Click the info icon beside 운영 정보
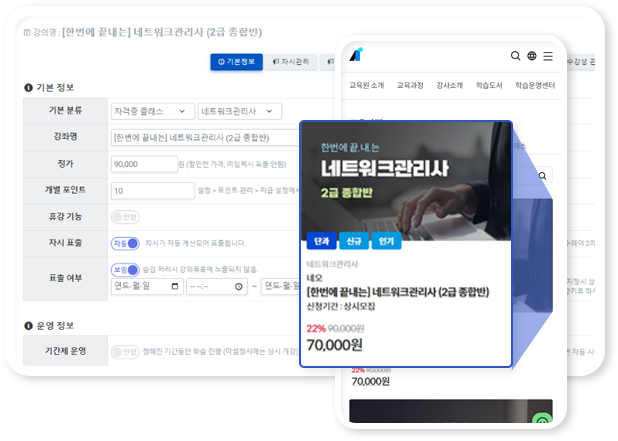Viewport: 618px width, 441px height. pyautogui.click(x=28, y=326)
